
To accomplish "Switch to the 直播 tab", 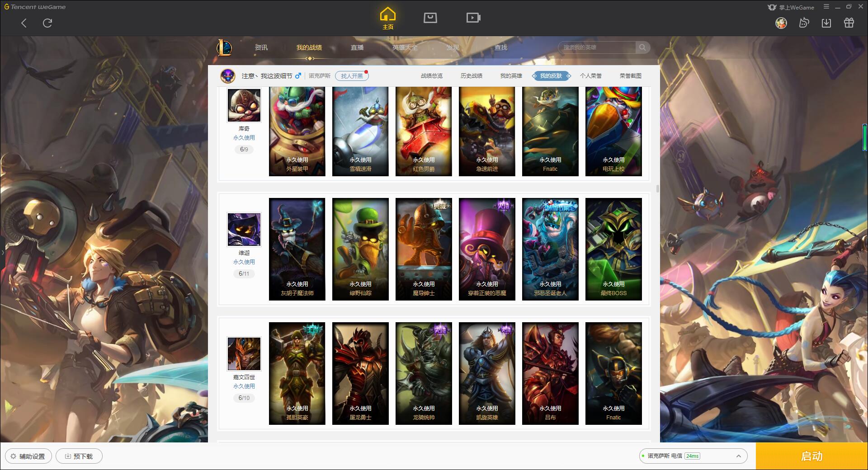I will pos(357,47).
